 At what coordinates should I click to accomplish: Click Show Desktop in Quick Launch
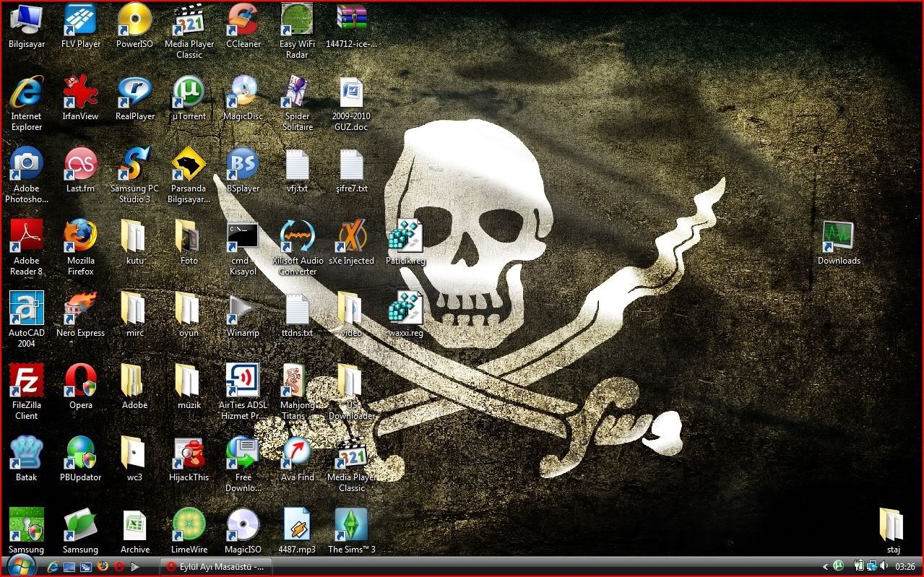[x=69, y=567]
